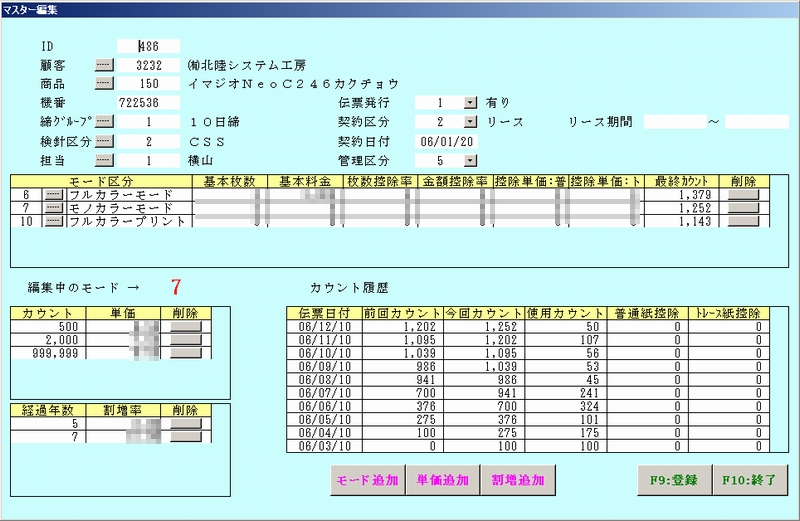This screenshot has width=800, height=521.
Task: Open the 管理区分 dropdown
Action: pos(471,160)
